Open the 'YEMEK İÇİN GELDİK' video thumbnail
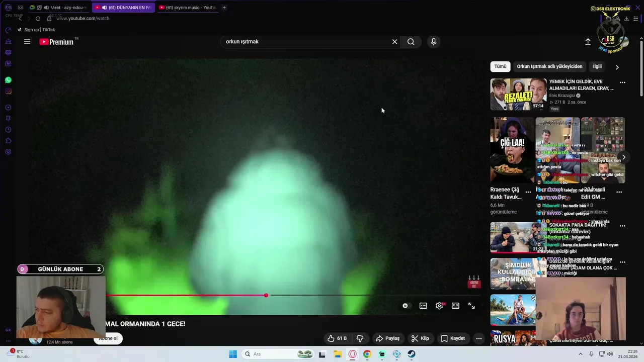The height and width of the screenshot is (362, 644). click(x=518, y=94)
